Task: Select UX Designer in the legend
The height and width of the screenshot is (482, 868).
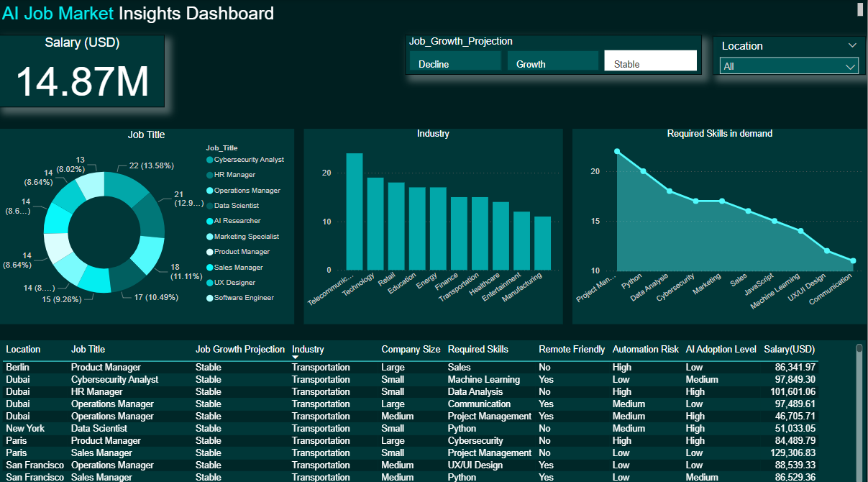Action: 231,283
